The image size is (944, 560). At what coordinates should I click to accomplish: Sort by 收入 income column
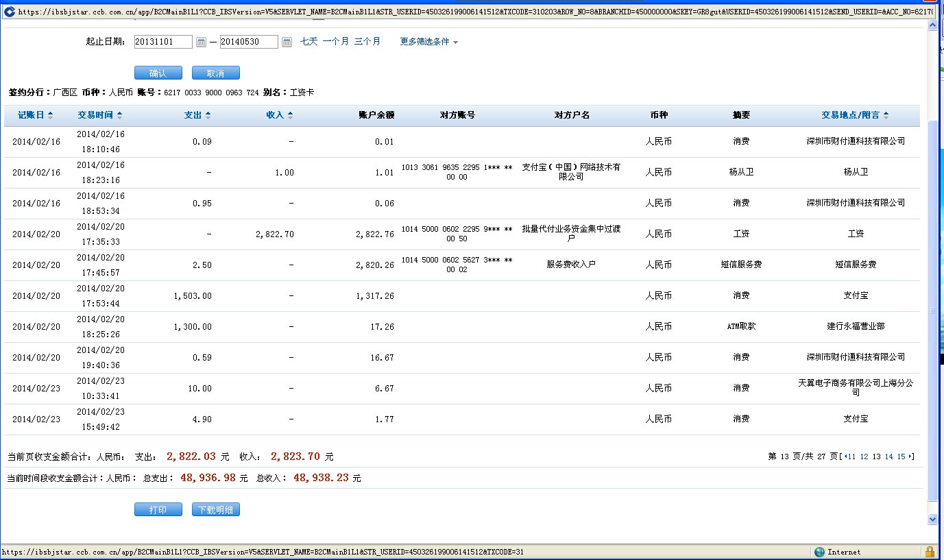tap(280, 115)
